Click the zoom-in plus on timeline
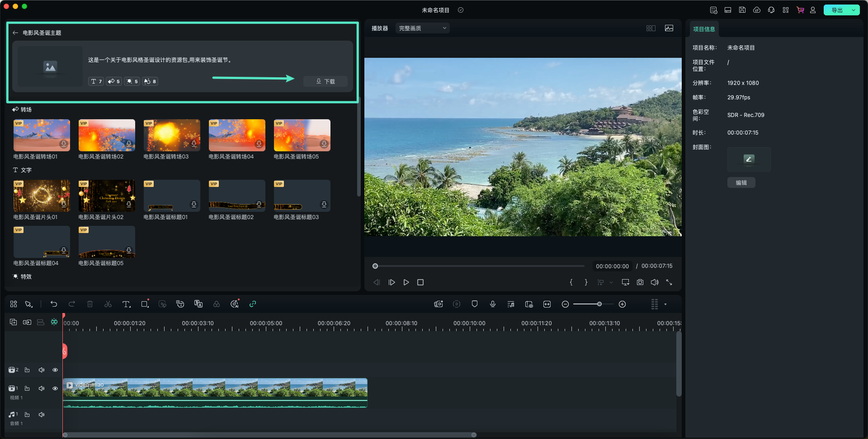This screenshot has height=439, width=868. [x=622, y=304]
